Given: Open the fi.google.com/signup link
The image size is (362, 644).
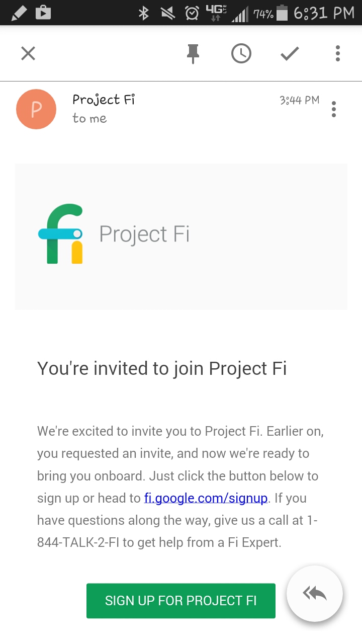Looking at the screenshot, I should coord(206,498).
